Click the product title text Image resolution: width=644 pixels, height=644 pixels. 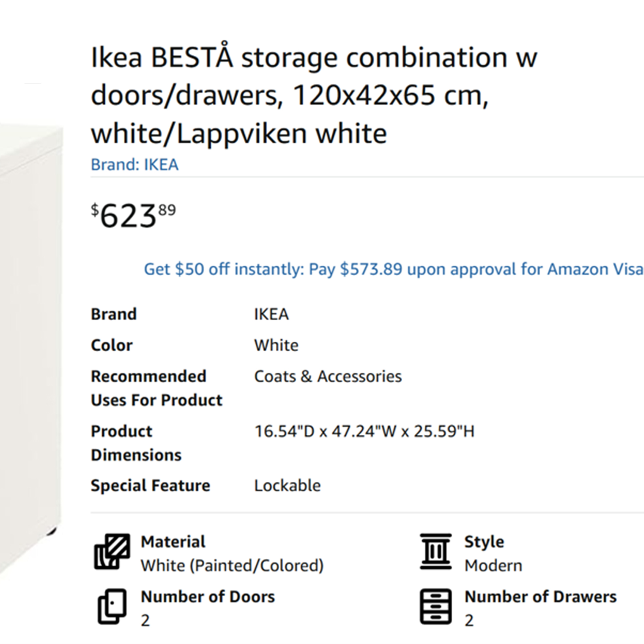[313, 95]
